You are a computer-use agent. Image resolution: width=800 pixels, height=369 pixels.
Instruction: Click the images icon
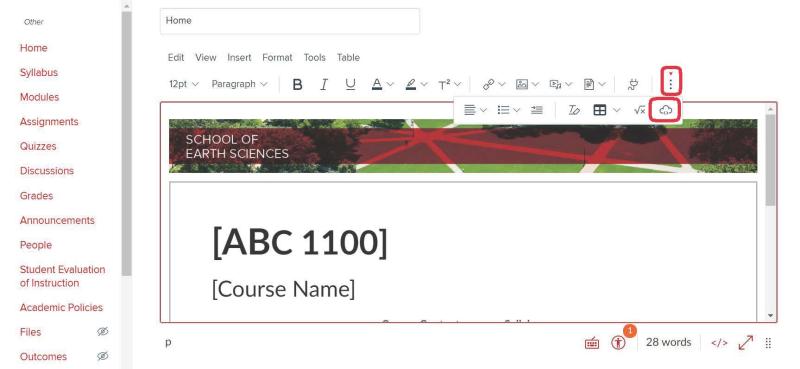[x=521, y=84]
